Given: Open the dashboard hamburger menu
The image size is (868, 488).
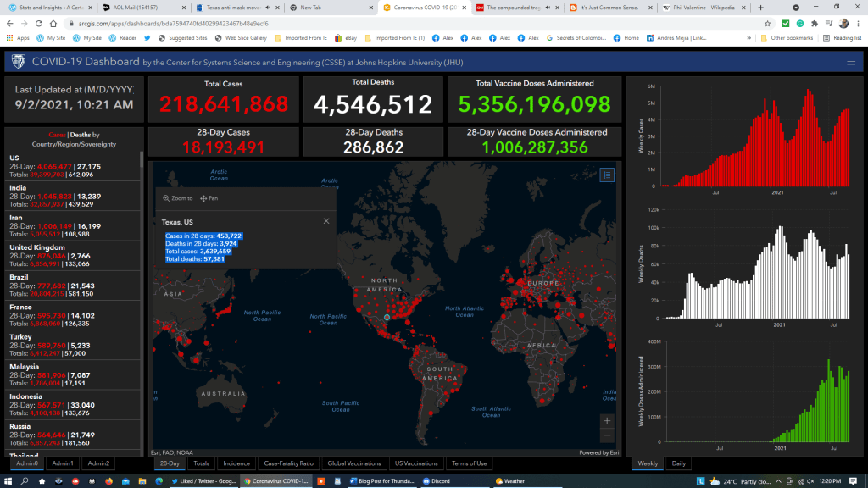Looking at the screenshot, I should [x=851, y=61].
